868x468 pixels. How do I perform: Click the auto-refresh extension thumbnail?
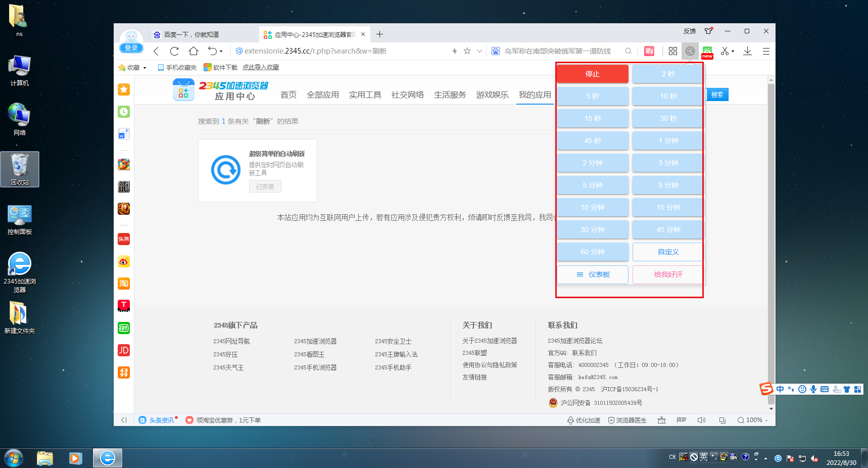pos(225,170)
